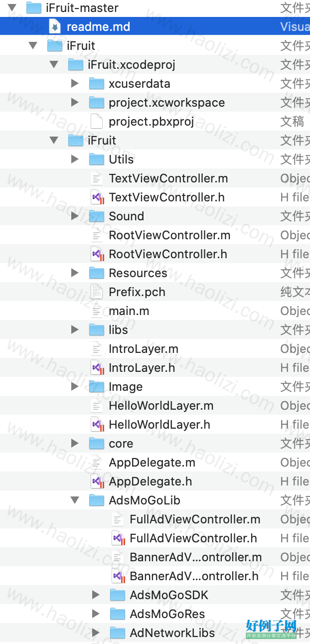310x644 pixels.
Task: Select the HelloWorldLayer.m file name
Action: click(x=161, y=406)
